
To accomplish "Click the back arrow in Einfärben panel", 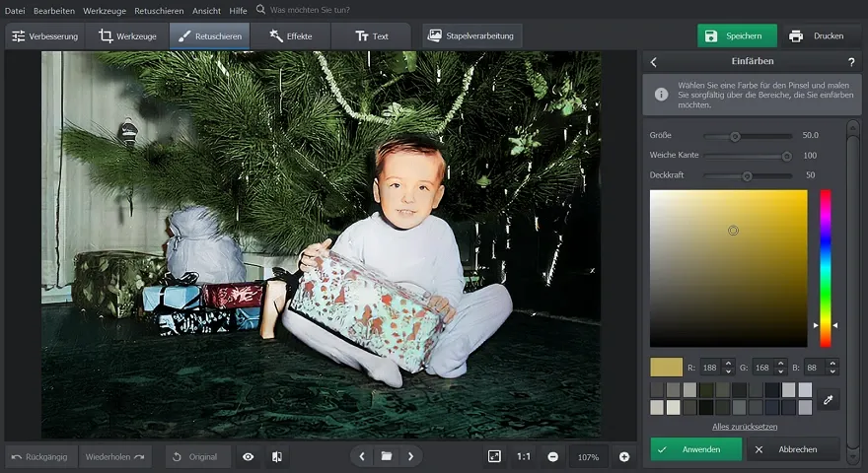I will tap(653, 62).
